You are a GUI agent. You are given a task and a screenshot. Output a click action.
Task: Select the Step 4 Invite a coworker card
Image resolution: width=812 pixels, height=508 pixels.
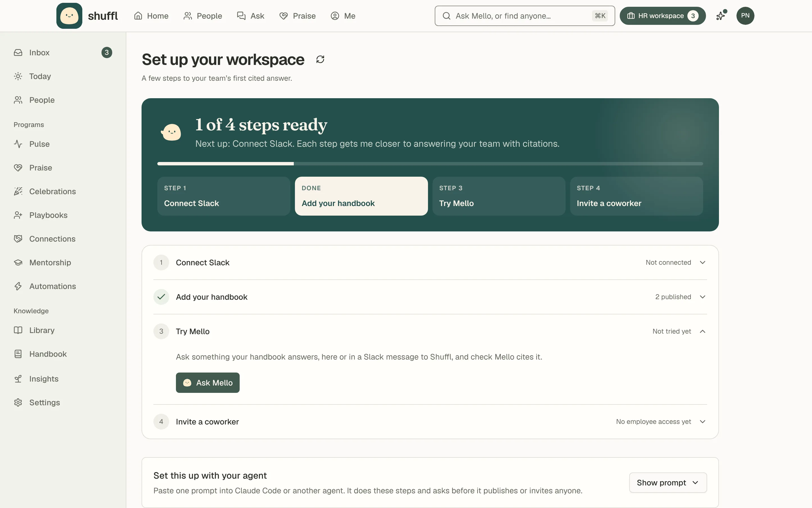click(x=637, y=196)
